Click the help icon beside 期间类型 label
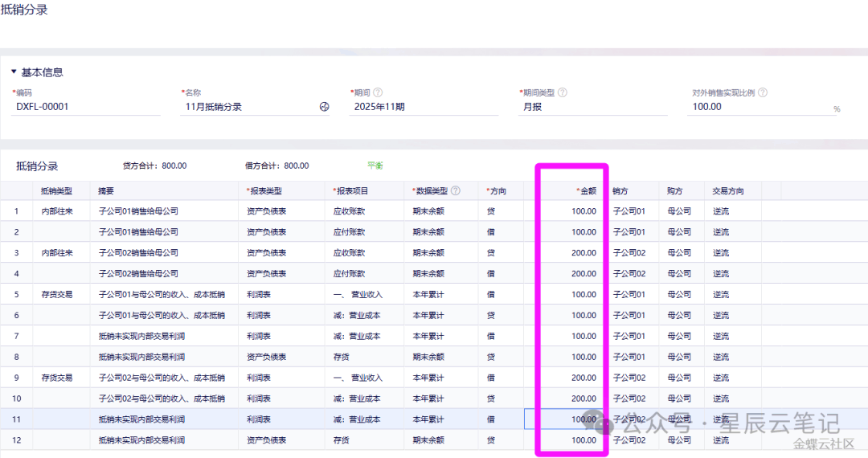 pos(563,92)
